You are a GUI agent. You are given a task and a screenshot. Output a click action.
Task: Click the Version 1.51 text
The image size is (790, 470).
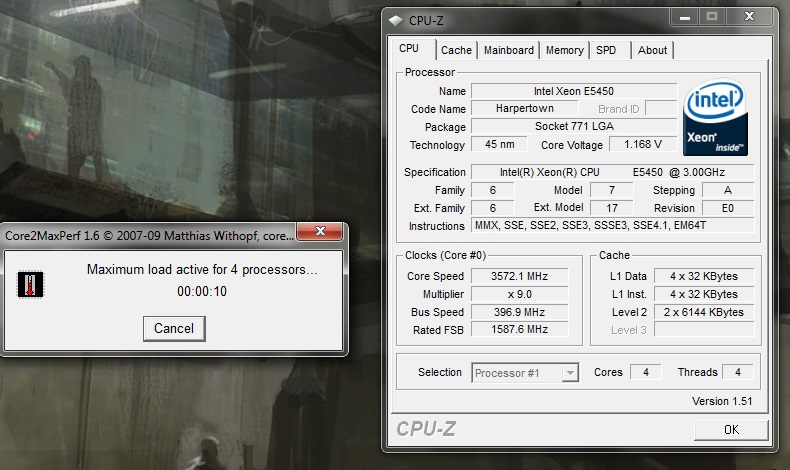click(721, 401)
